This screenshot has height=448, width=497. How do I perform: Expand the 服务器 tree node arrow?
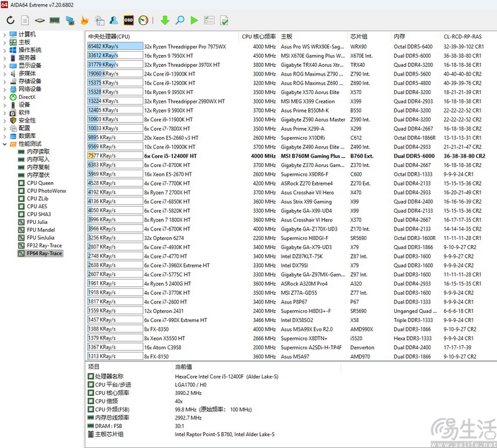click(5, 58)
